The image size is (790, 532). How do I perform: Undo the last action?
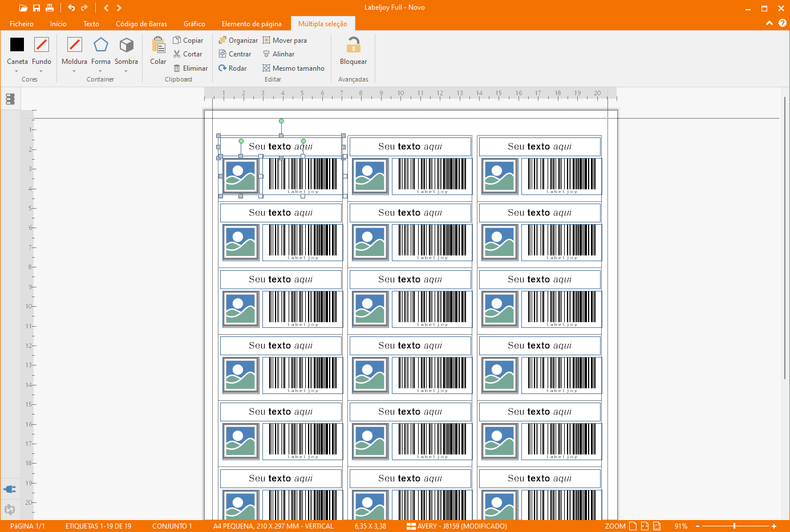(x=71, y=8)
